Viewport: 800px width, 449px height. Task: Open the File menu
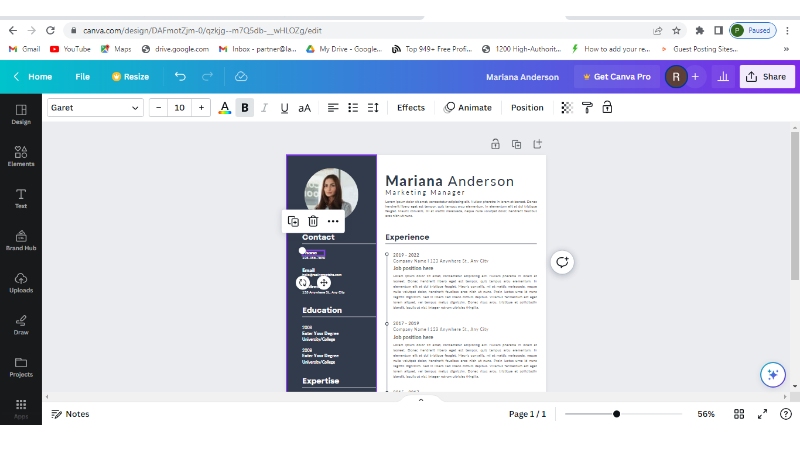click(82, 77)
